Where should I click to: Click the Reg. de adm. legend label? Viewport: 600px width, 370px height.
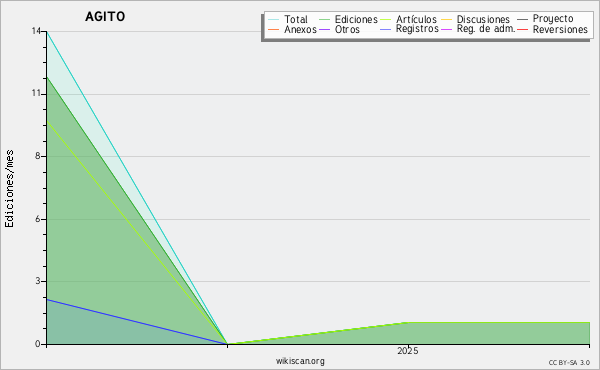[x=486, y=29]
